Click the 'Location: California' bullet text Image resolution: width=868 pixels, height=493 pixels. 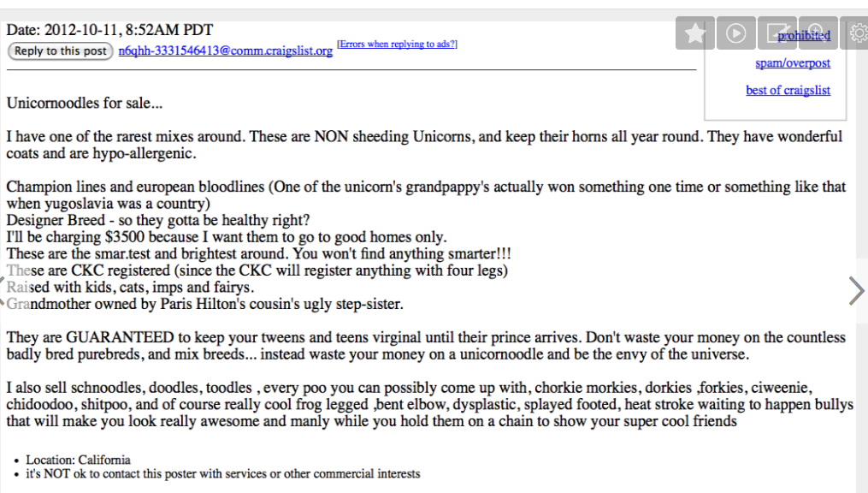[x=78, y=460]
